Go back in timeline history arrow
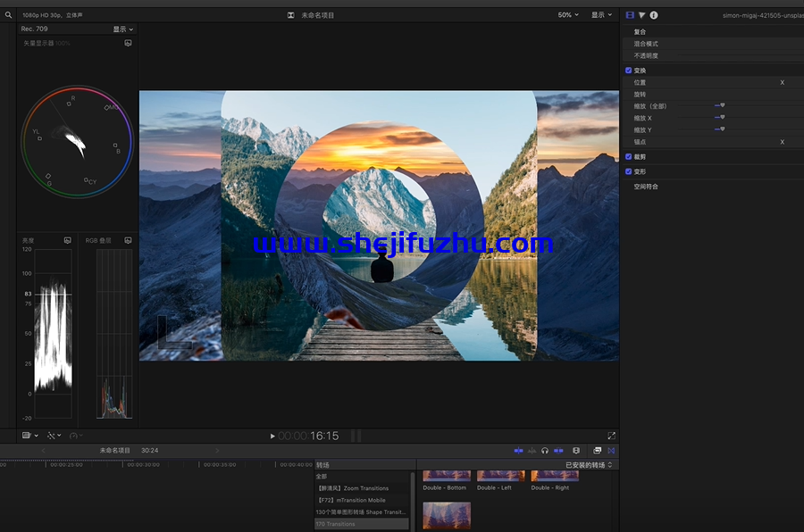Image resolution: width=804 pixels, height=532 pixels. tap(44, 451)
